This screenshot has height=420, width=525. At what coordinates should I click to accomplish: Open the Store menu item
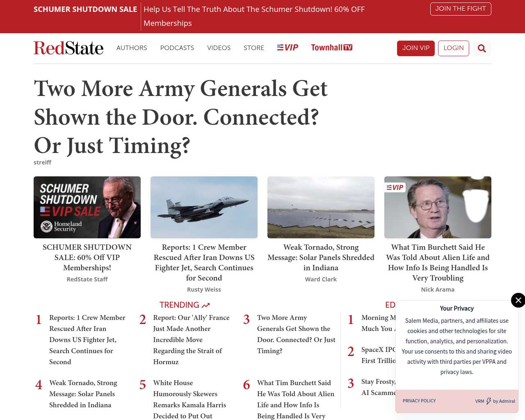(x=254, y=48)
